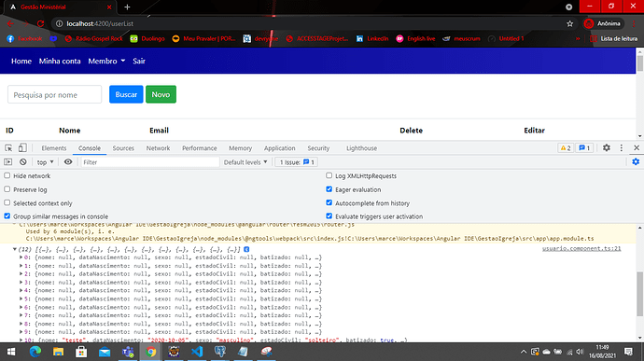Open Lista de leitura

click(613, 38)
